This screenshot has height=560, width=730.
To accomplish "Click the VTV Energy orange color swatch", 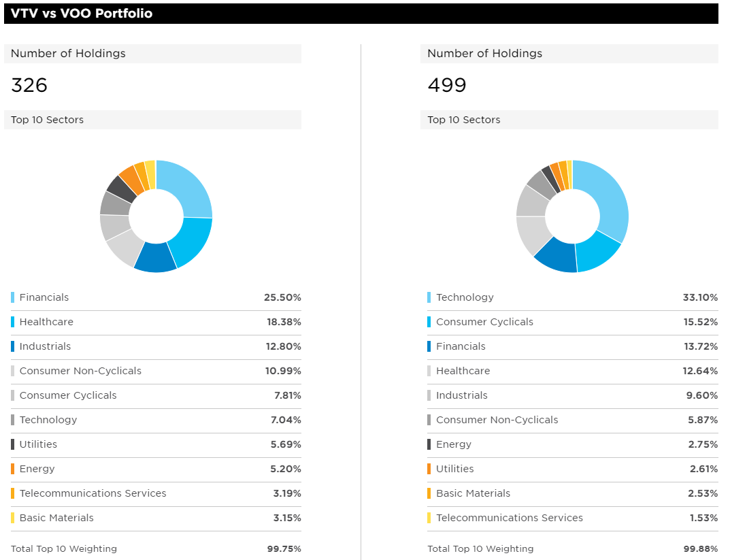I will pyautogui.click(x=12, y=469).
